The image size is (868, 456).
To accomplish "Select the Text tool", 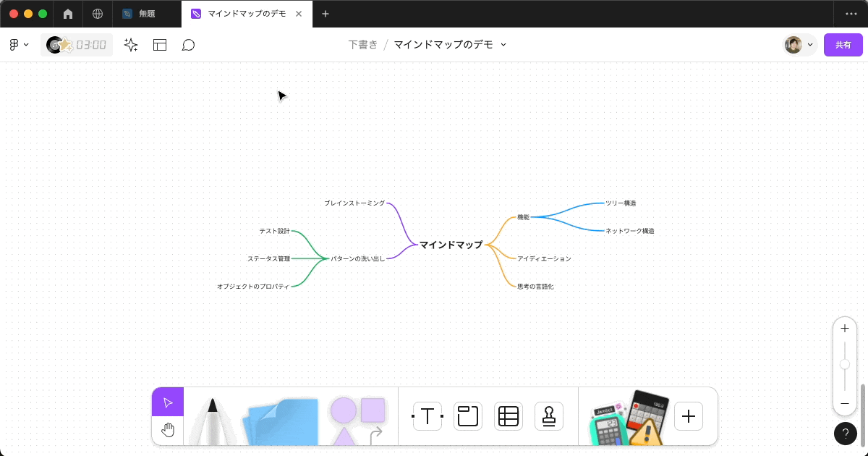I will 427,415.
